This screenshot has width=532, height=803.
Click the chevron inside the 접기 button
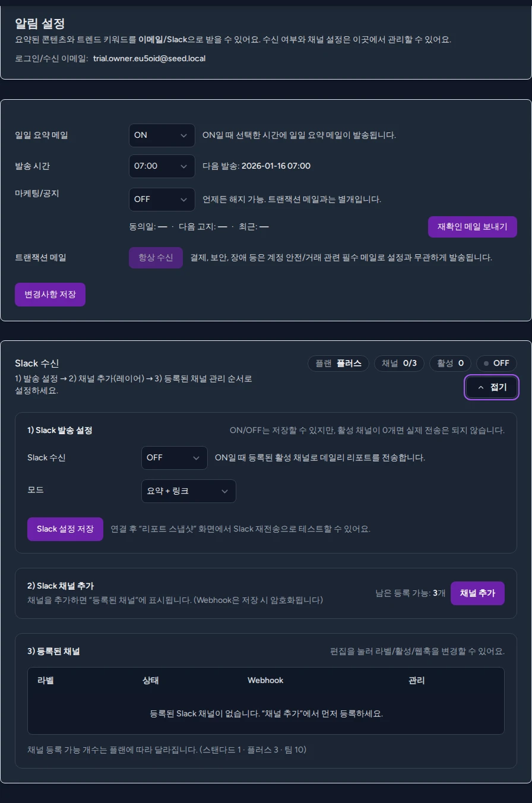(480, 387)
